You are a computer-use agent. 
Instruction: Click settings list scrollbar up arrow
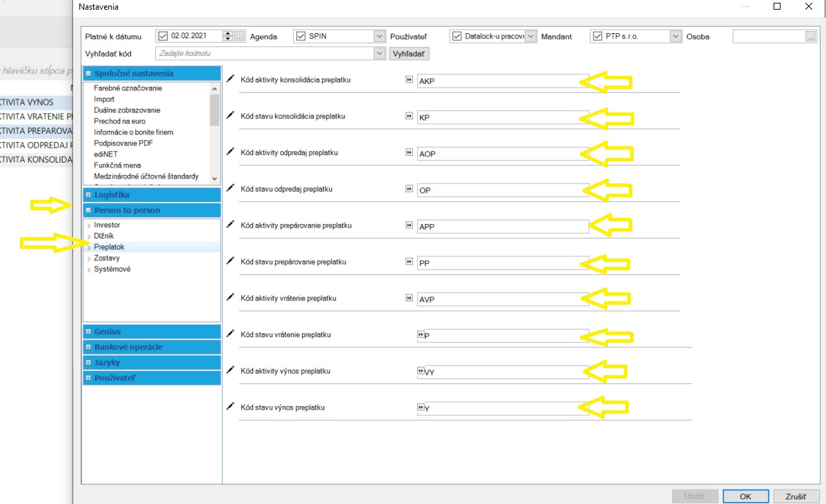click(x=214, y=89)
